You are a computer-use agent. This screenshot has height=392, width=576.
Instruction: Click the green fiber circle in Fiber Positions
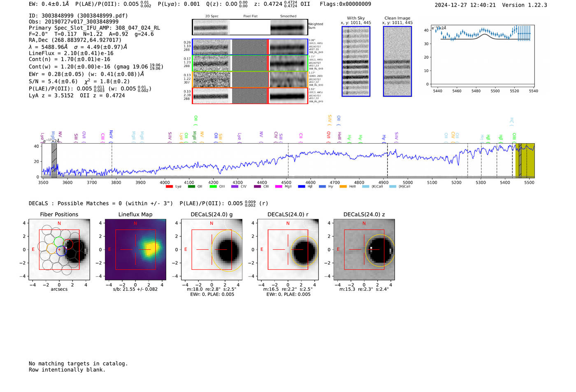point(59,242)
